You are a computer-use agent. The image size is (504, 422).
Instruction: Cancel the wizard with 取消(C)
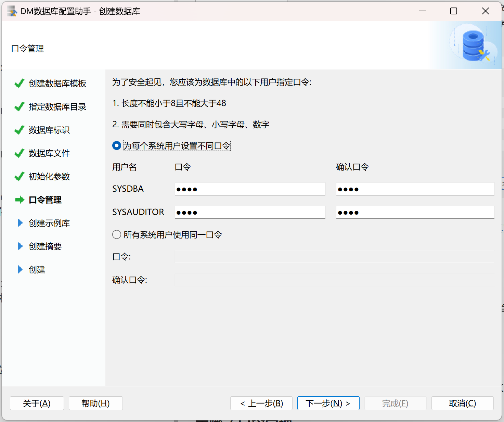(463, 403)
